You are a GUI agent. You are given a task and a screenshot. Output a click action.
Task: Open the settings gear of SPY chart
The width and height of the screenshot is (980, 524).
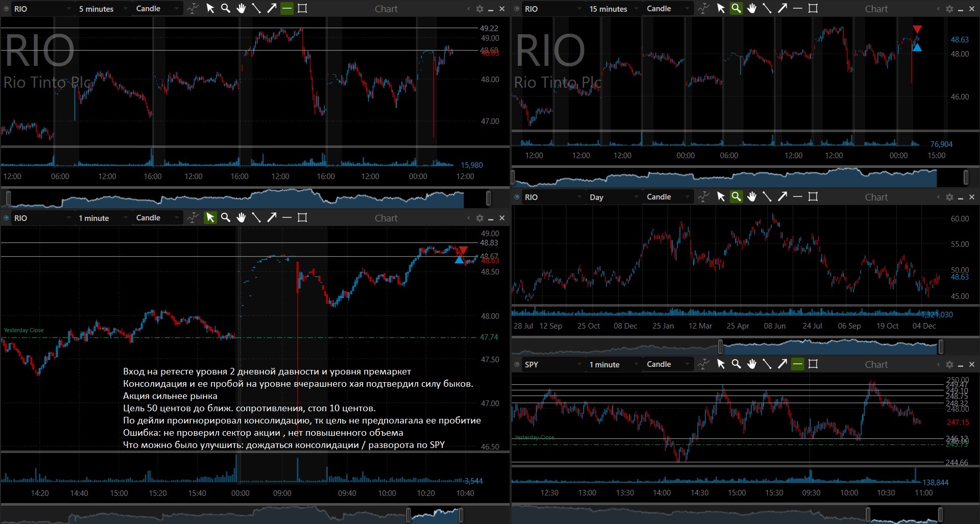pyautogui.click(x=949, y=365)
